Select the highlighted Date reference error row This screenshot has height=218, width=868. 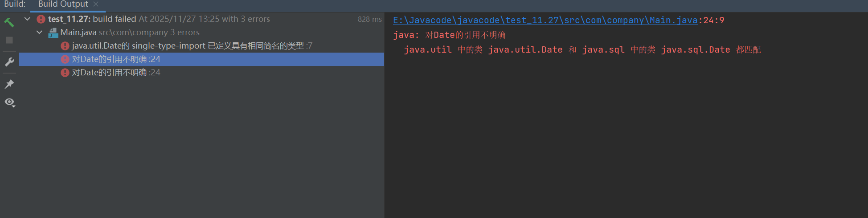click(x=201, y=59)
